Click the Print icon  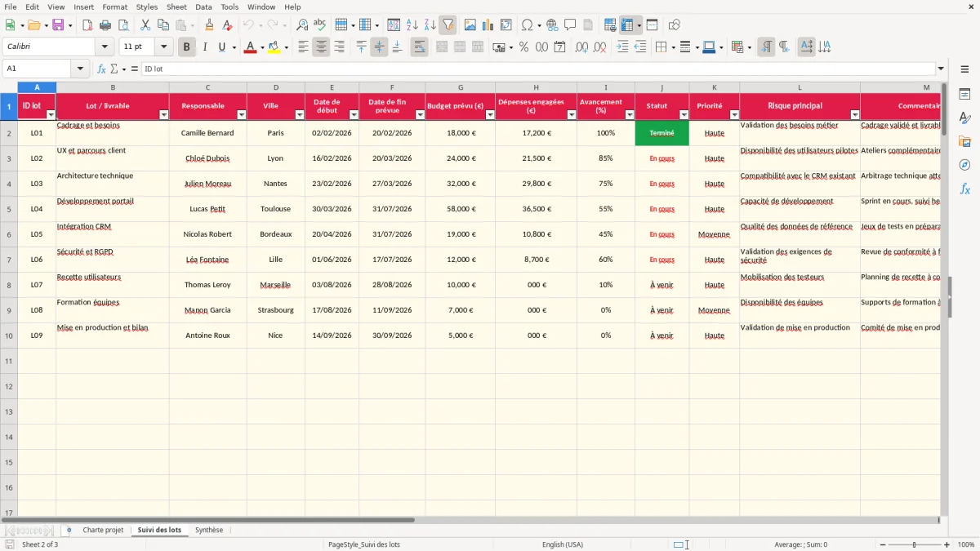[x=105, y=25]
